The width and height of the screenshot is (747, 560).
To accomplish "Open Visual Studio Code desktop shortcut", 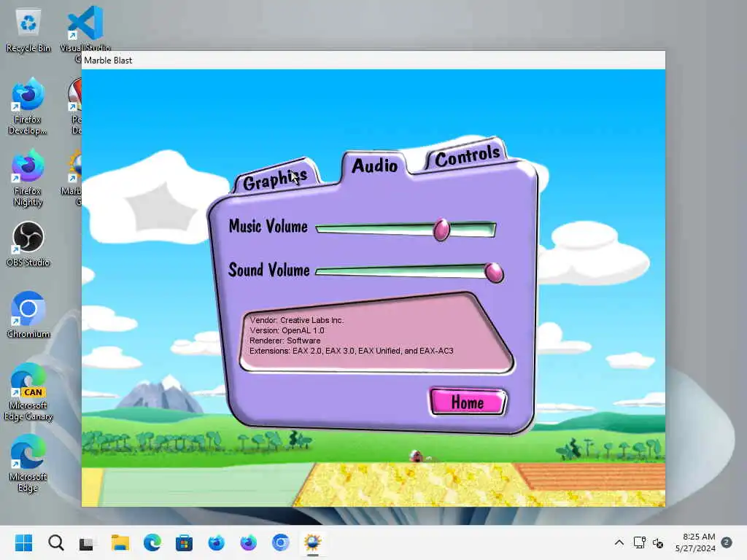I will (85, 30).
